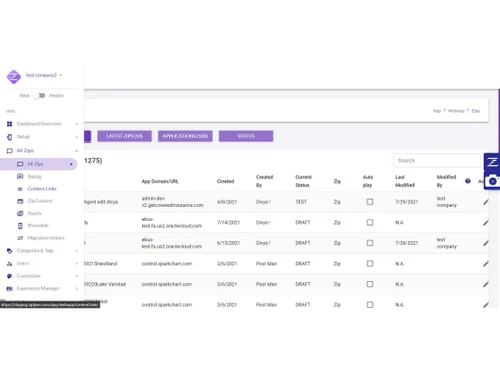Screen dimensions: 500x375
Task: Click the Users people icon
Action: (9, 263)
